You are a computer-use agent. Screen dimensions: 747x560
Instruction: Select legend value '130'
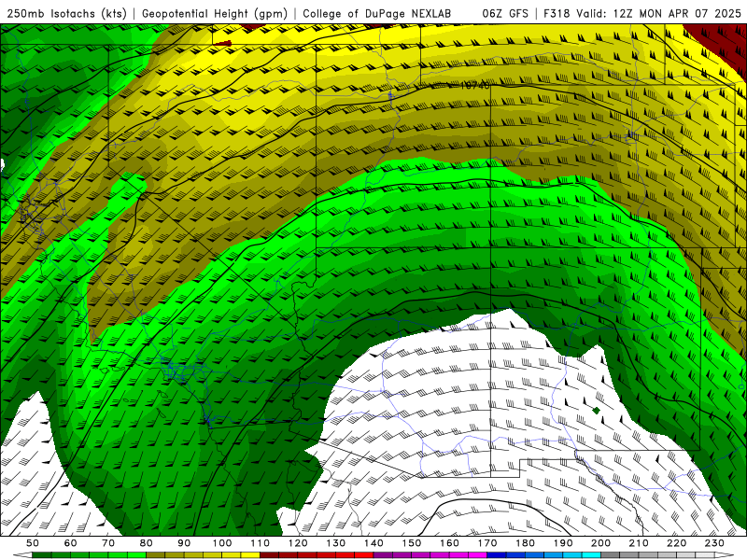point(336,543)
